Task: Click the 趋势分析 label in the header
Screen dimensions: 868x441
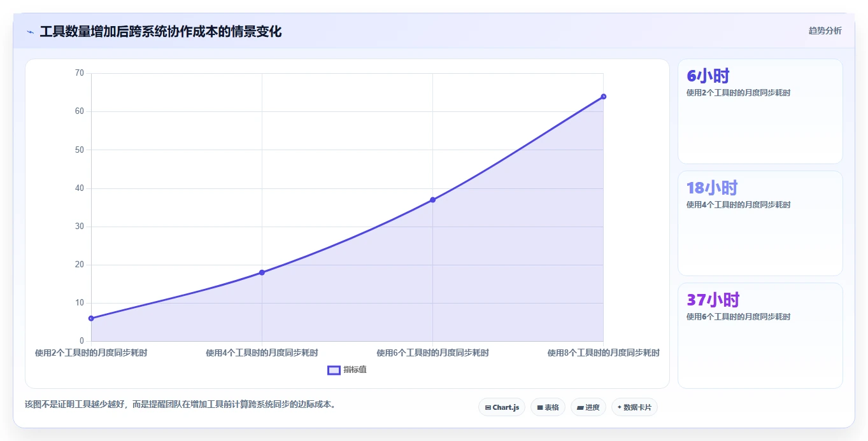Action: pos(825,31)
